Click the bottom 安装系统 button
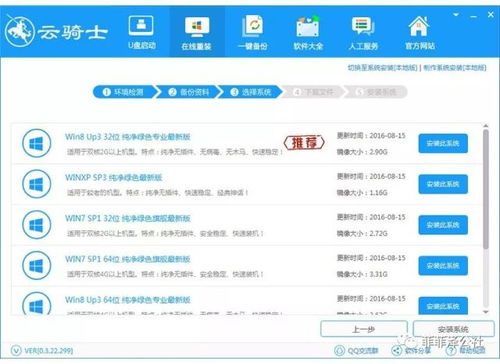The height and width of the screenshot is (364, 500). [453, 329]
